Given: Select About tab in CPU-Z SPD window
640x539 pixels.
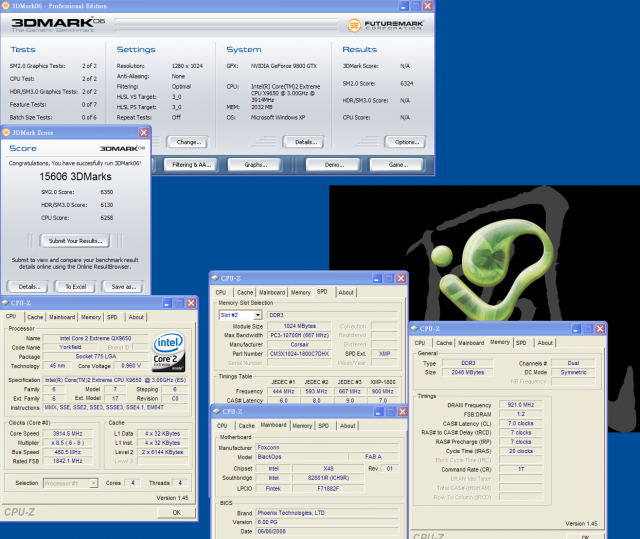Looking at the screenshot, I should pos(346,292).
